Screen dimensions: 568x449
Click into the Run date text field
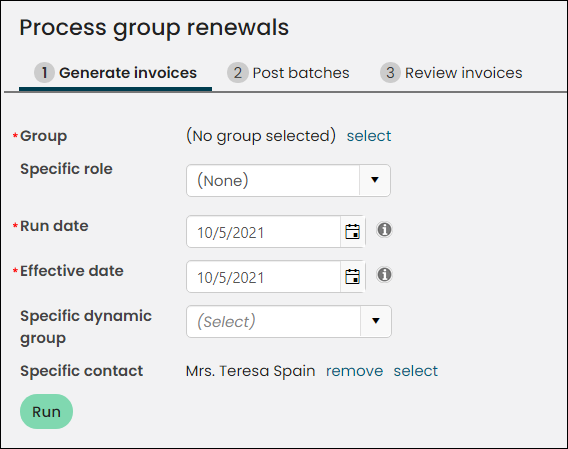pos(263,232)
